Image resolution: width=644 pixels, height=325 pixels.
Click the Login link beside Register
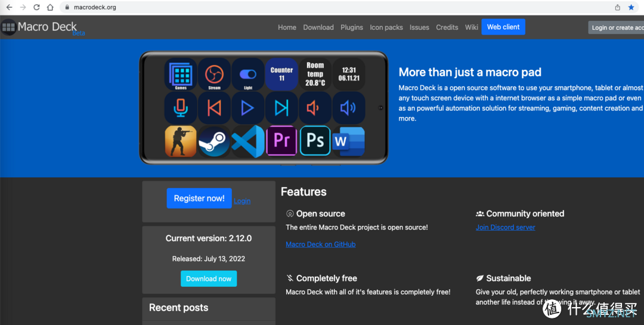tap(242, 201)
